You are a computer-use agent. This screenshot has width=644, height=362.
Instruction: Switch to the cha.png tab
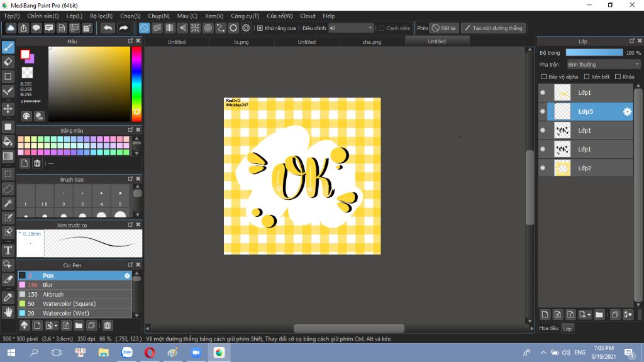coord(372,42)
